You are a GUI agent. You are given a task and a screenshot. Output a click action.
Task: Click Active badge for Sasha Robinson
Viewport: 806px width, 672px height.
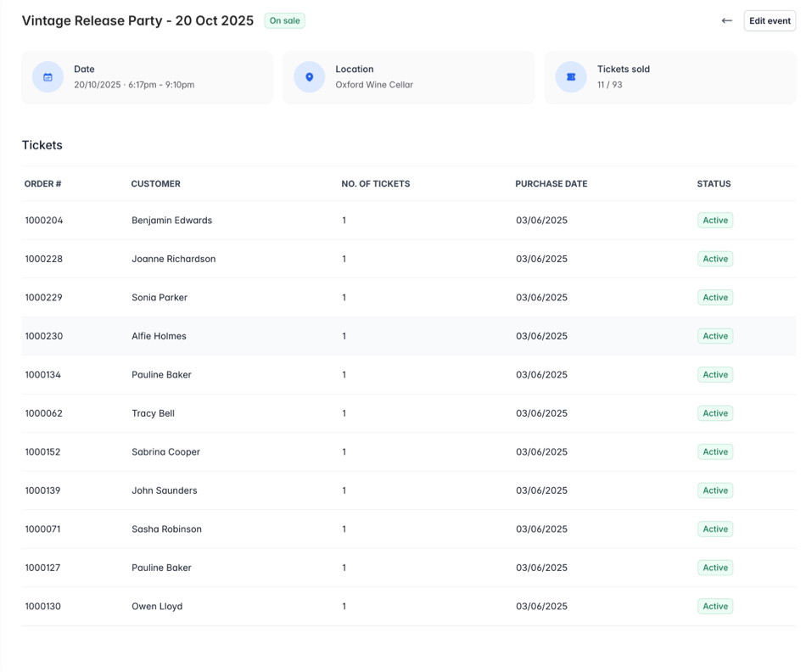tap(715, 529)
